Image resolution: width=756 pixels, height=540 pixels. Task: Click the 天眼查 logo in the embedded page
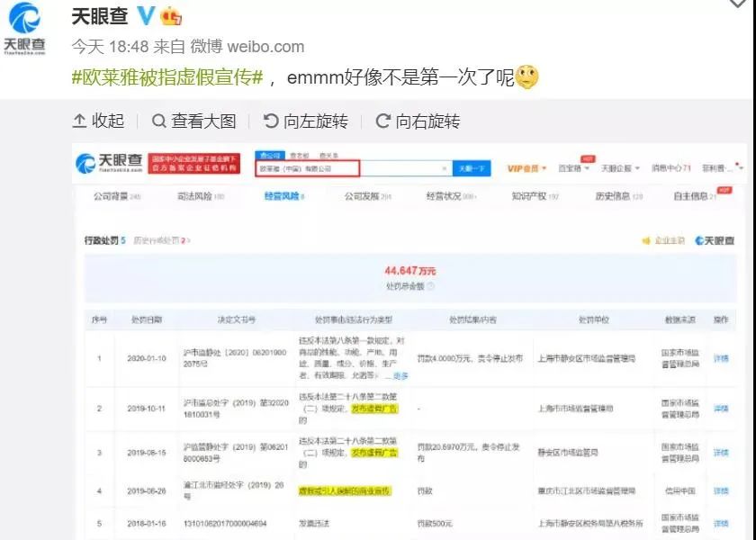[110, 163]
